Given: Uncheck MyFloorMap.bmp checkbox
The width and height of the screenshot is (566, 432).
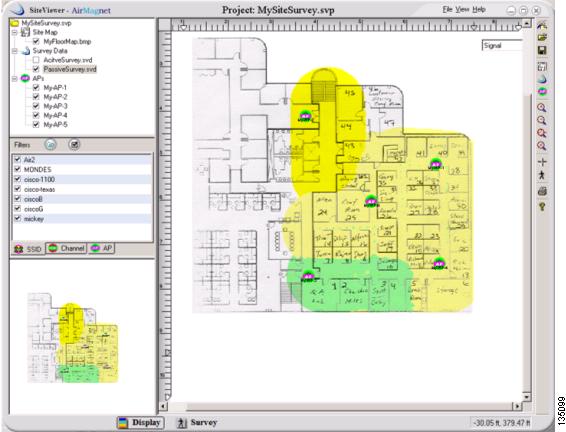Looking at the screenshot, I should pos(36,42).
